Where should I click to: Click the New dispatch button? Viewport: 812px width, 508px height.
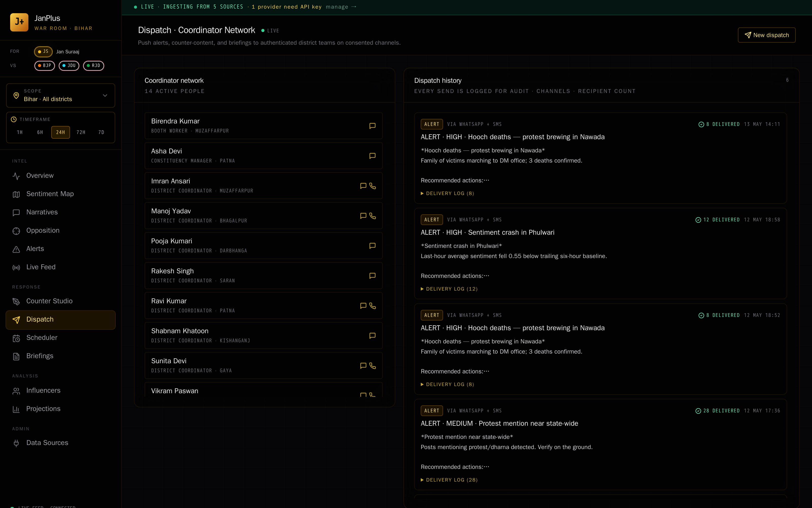(766, 35)
